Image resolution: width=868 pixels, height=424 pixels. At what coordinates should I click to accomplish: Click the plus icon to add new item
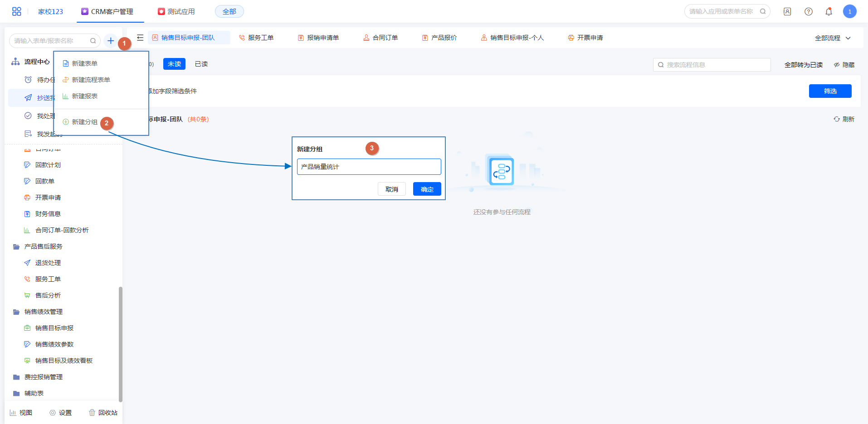point(110,41)
